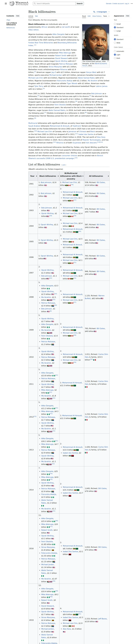The image size is (138, 644).
Task: Go to References in contents sidebar
Action: 11,28
